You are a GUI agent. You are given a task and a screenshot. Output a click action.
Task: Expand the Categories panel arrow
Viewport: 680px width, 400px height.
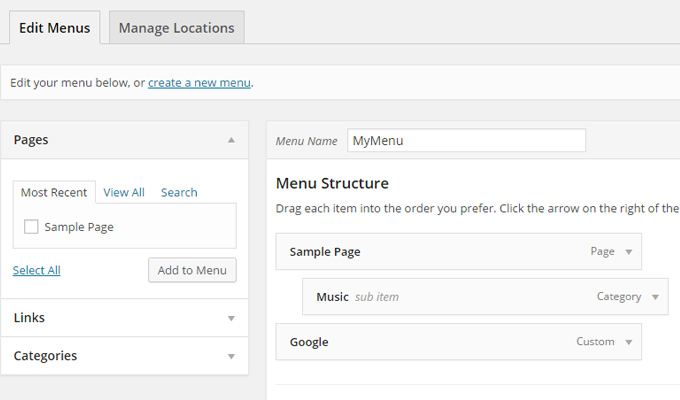[x=231, y=357]
